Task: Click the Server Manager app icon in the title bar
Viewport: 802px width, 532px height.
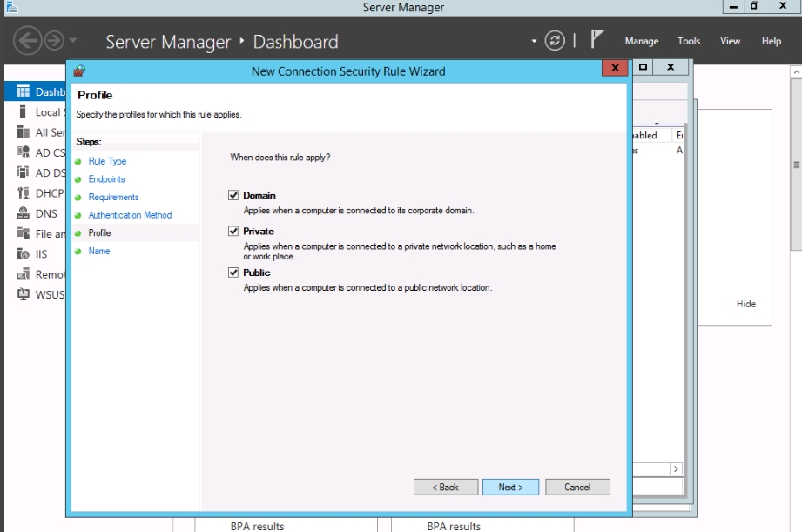Action: 12,7
